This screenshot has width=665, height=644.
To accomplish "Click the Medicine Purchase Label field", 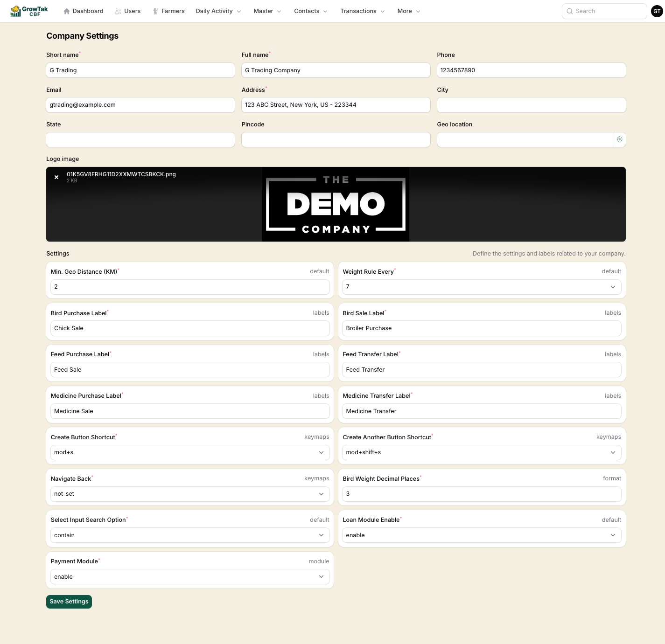I will (190, 411).
